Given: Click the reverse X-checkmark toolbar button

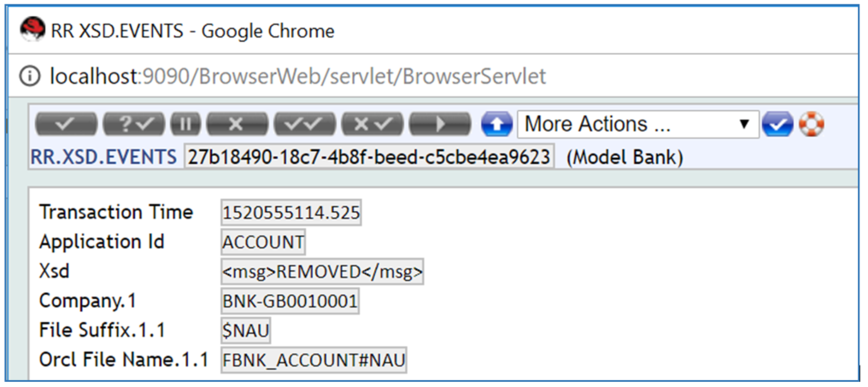Looking at the screenshot, I should [372, 124].
